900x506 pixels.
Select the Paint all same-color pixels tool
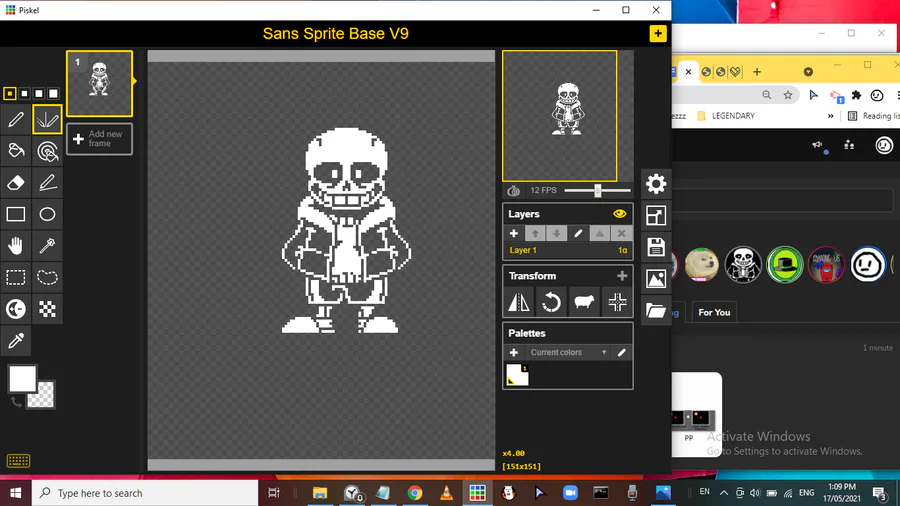(47, 151)
